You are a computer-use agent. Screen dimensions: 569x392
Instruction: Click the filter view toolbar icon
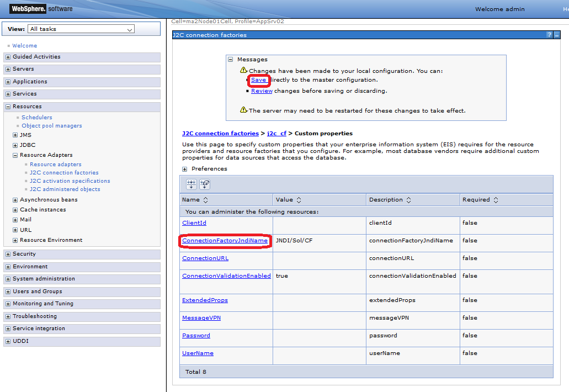coord(192,184)
